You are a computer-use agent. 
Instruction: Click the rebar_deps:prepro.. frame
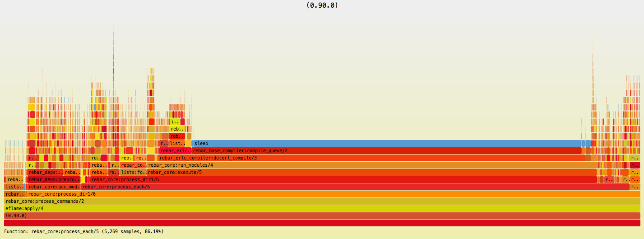[x=54, y=179]
